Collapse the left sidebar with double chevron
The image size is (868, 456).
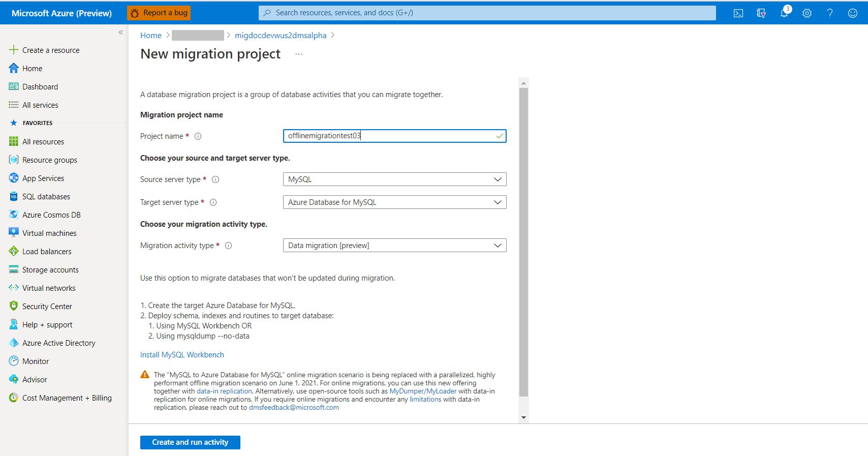(121, 32)
